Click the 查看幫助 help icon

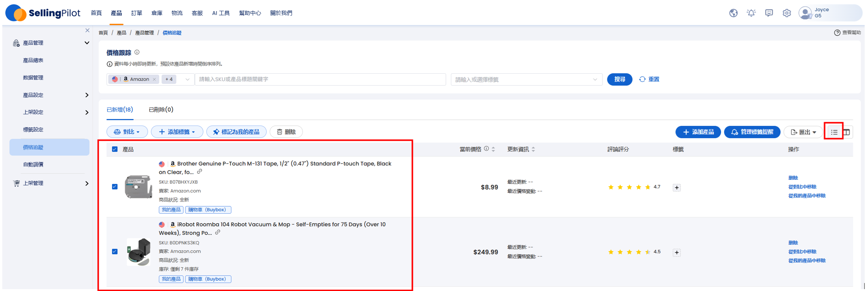pyautogui.click(x=837, y=33)
